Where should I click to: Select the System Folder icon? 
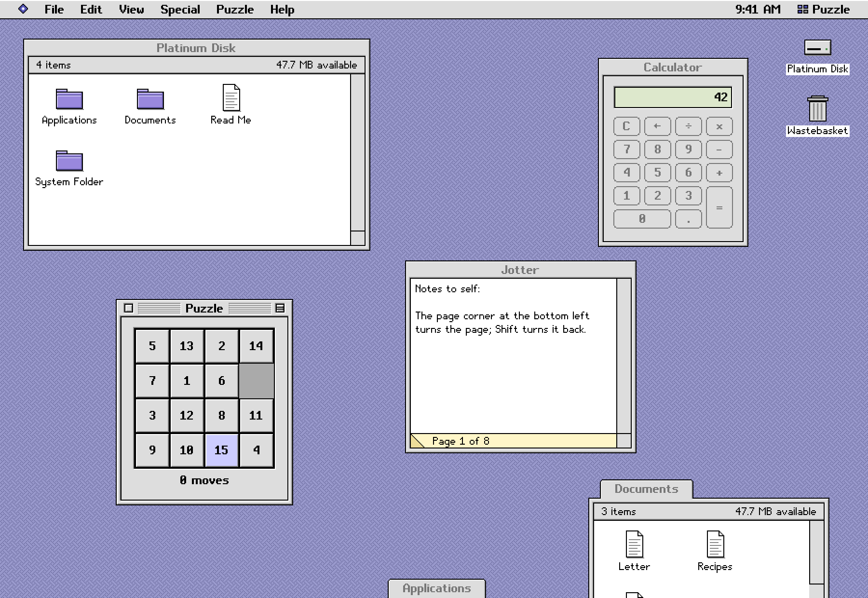click(x=69, y=162)
